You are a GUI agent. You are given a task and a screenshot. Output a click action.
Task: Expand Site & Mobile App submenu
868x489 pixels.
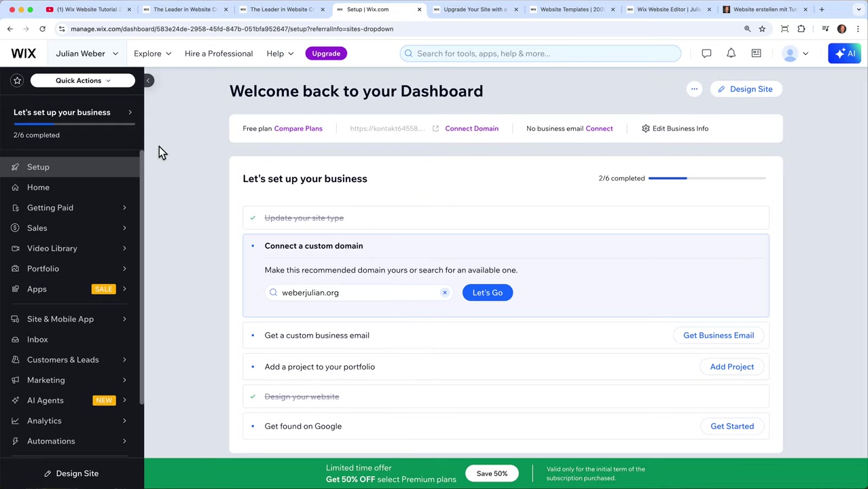(x=124, y=319)
